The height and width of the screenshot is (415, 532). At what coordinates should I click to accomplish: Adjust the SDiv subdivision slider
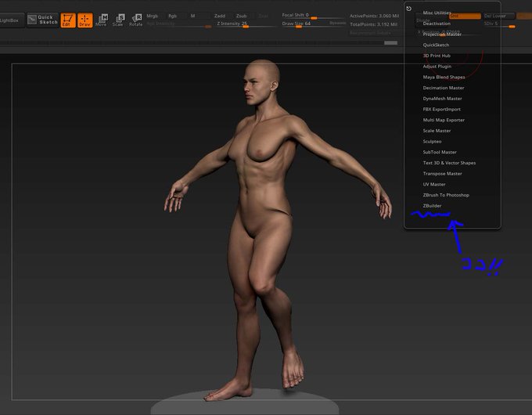499,24
